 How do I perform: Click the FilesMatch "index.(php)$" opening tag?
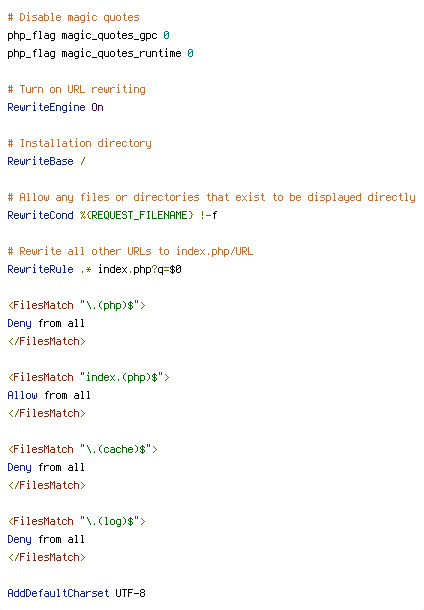pos(89,377)
